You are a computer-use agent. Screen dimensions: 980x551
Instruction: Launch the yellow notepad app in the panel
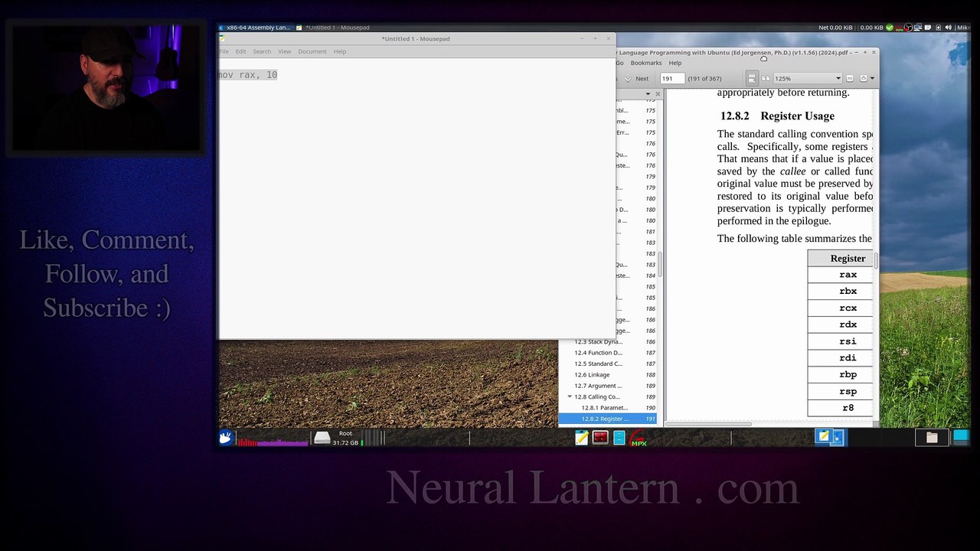coord(582,438)
